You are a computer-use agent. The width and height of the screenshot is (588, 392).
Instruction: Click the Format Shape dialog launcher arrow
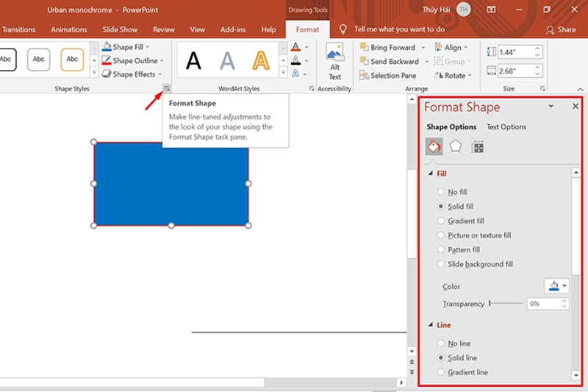168,88
